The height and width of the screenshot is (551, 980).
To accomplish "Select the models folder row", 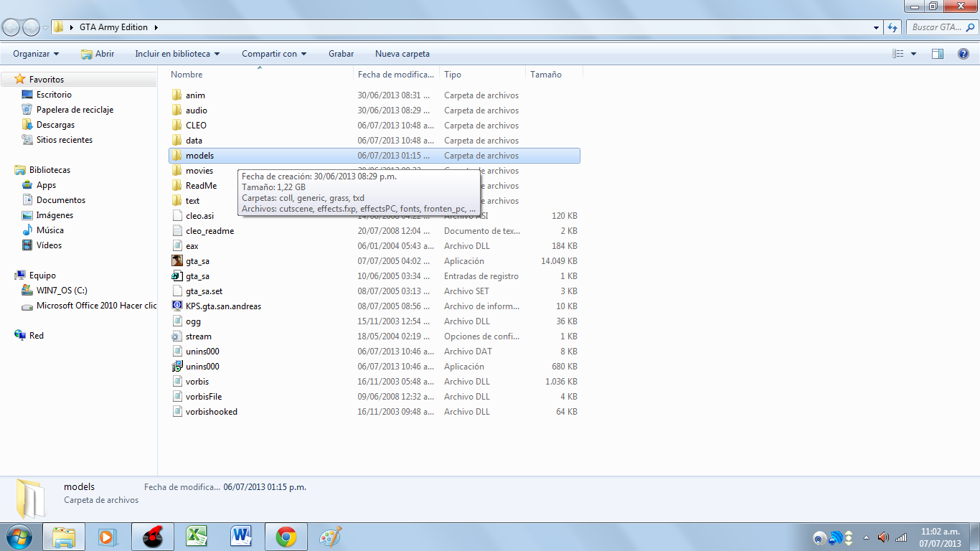I will click(374, 156).
